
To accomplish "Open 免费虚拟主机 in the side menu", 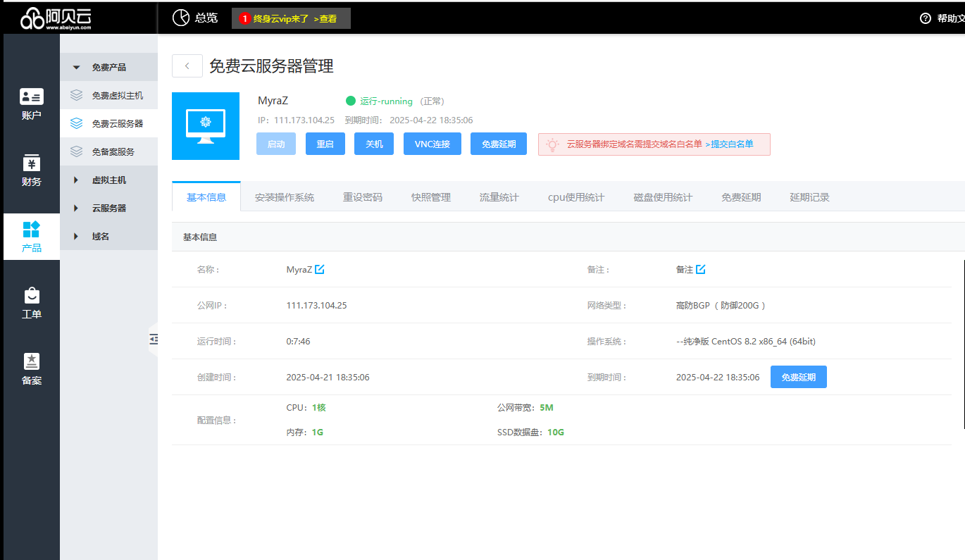I will coord(108,95).
